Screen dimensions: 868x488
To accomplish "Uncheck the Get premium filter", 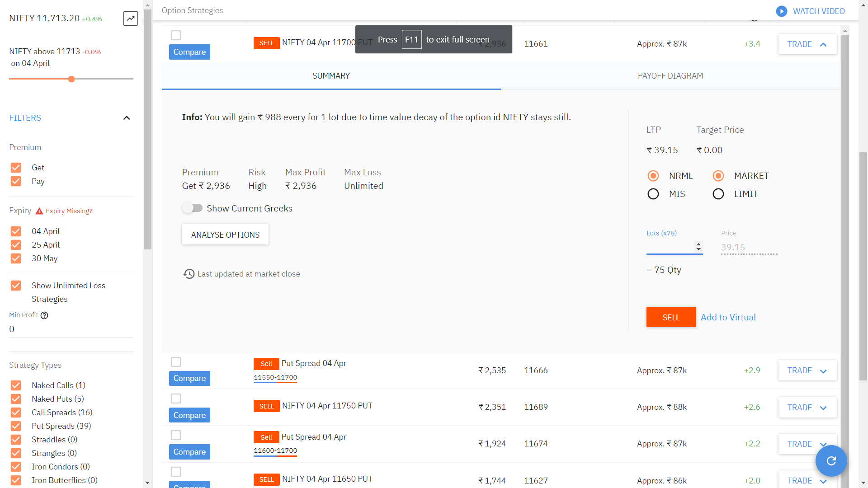I will pyautogui.click(x=16, y=168).
